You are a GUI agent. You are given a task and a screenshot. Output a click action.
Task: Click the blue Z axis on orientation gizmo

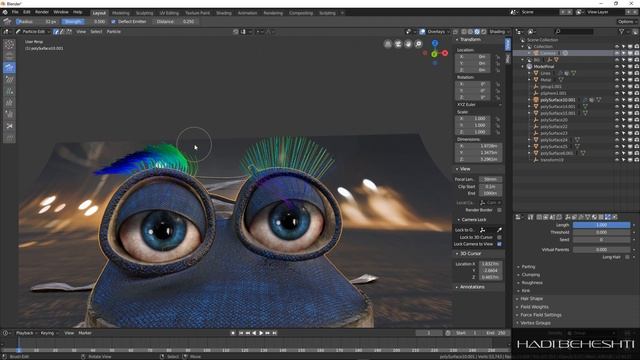tap(435, 43)
